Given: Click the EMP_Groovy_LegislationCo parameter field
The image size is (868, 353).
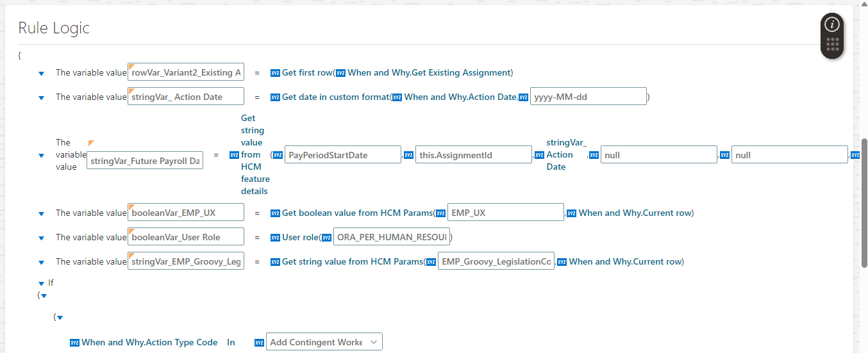Looking at the screenshot, I should coord(496,261).
